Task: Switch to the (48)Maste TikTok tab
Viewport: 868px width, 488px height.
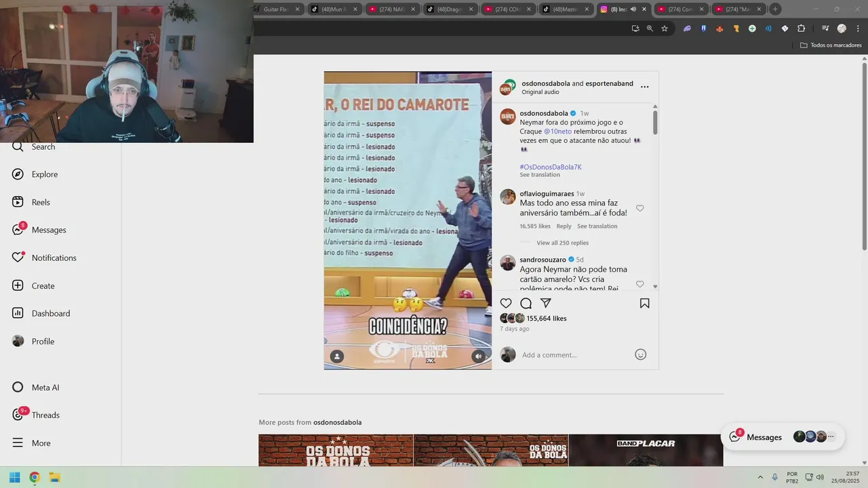Action: click(x=566, y=9)
